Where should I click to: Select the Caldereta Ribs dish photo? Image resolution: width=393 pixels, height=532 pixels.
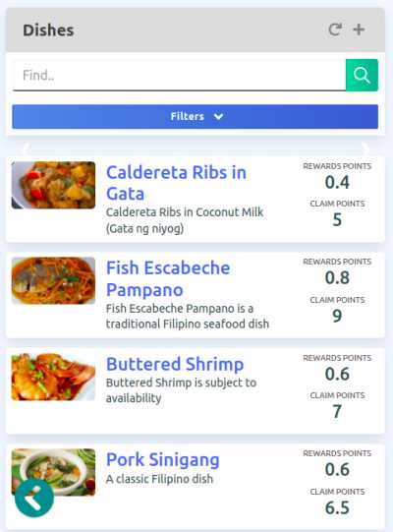(x=54, y=185)
